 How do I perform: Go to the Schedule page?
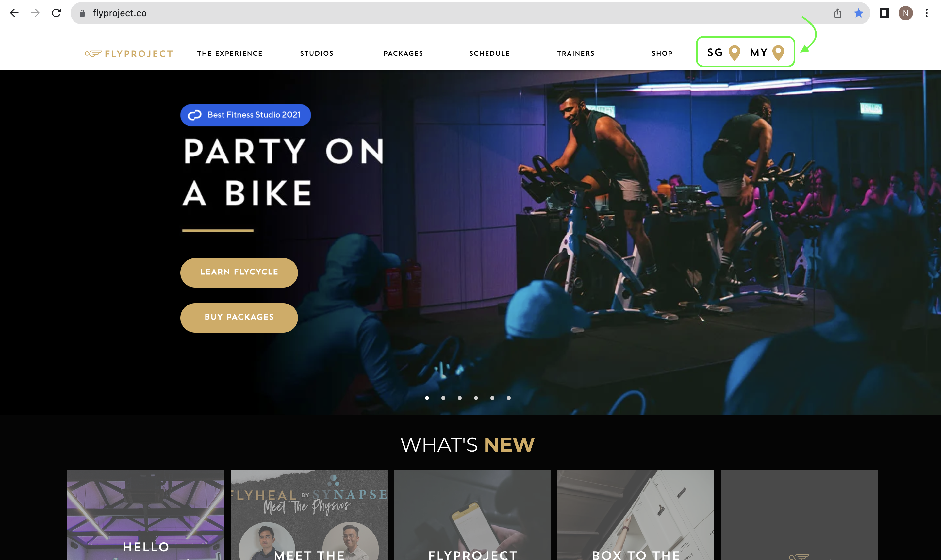click(x=490, y=53)
